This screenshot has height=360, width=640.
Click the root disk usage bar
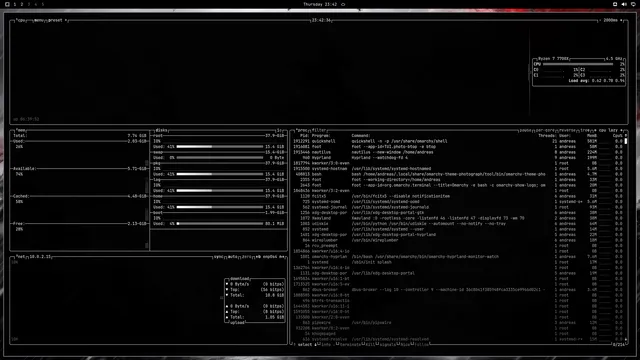tap(220, 147)
